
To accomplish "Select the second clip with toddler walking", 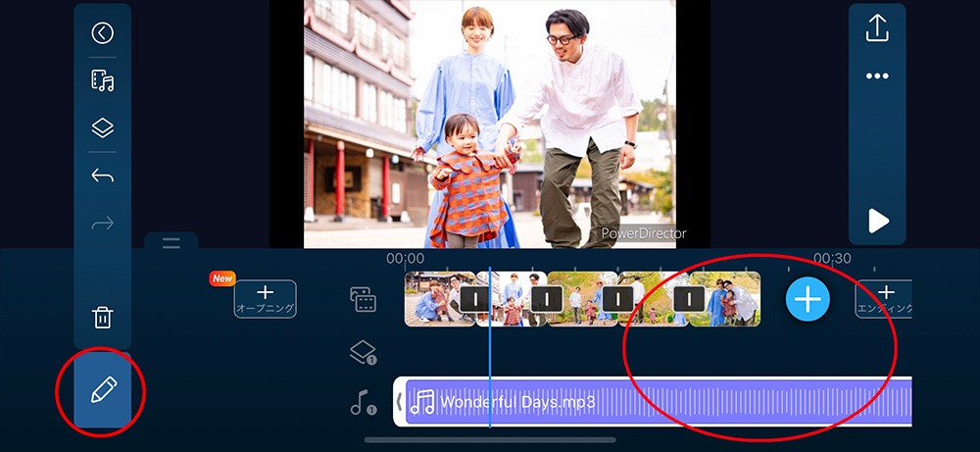I will [512, 299].
